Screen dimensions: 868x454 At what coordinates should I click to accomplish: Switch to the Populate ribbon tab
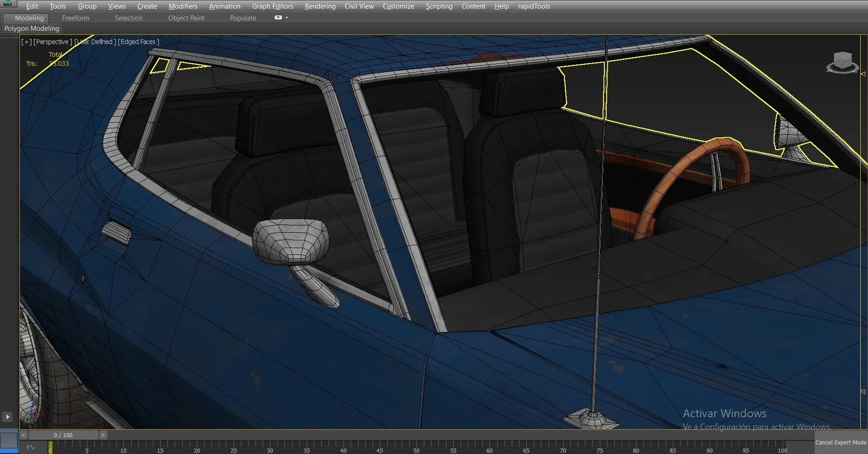(x=243, y=18)
